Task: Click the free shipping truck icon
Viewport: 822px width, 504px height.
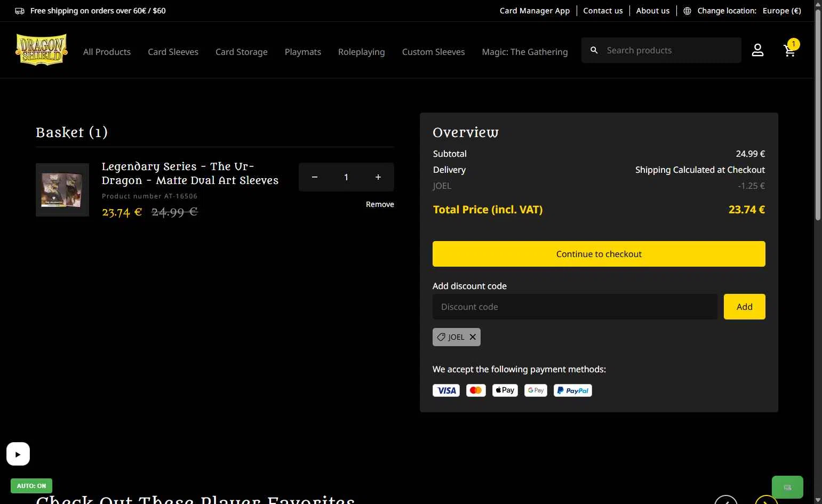Action: [20, 11]
